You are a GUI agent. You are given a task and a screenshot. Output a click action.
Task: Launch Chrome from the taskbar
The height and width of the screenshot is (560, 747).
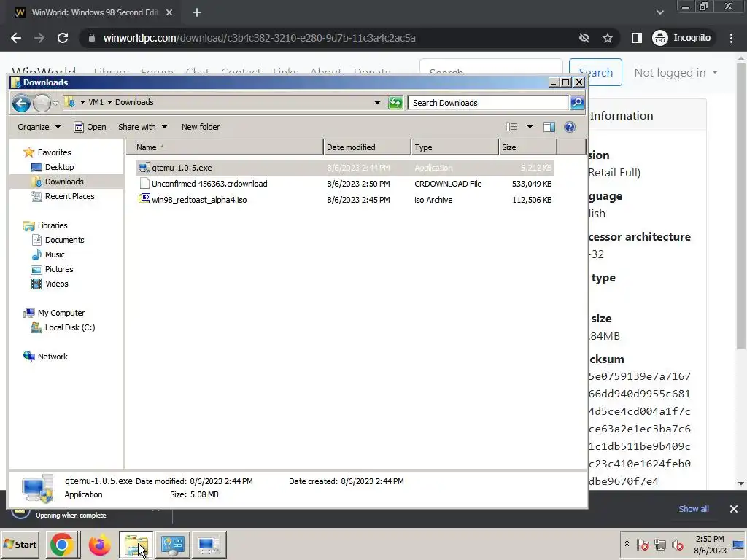pos(62,545)
